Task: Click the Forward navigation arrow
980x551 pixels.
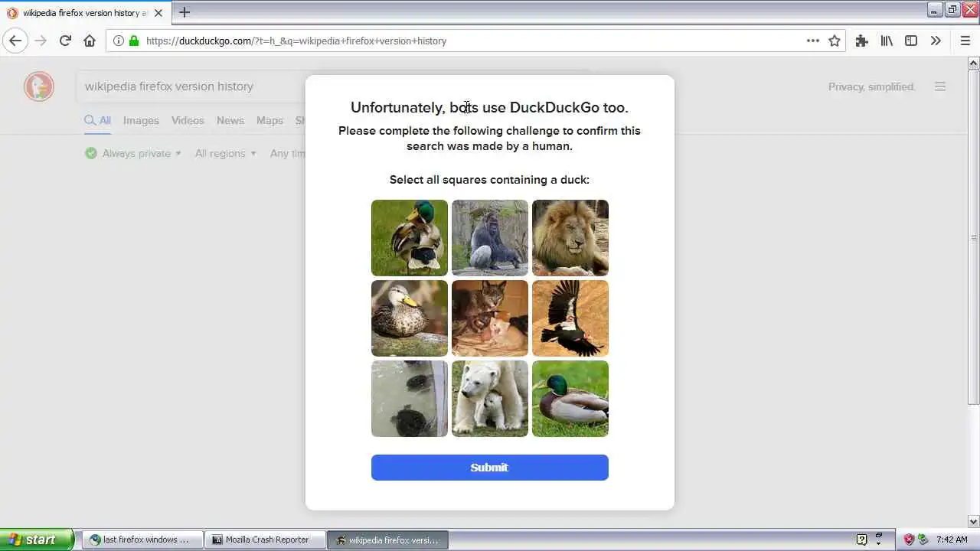Action: point(41,41)
